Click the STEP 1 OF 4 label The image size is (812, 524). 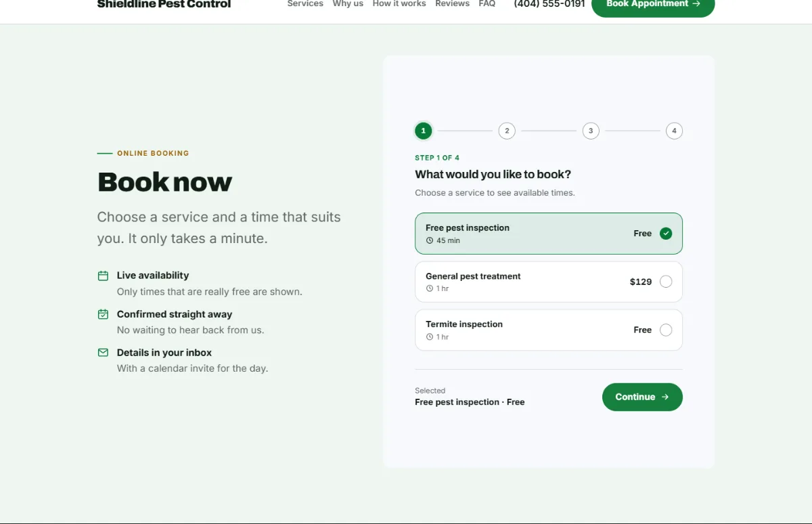pyautogui.click(x=437, y=158)
